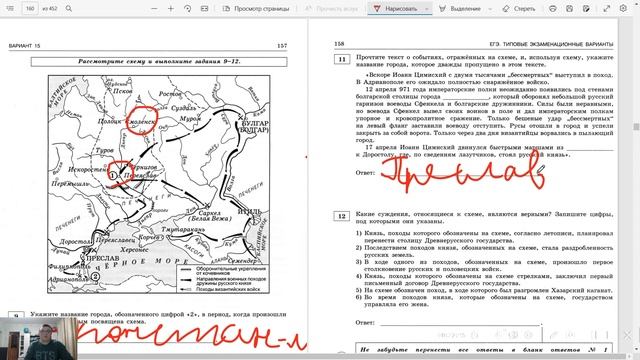The width and height of the screenshot is (640, 360).
Task: Print the PDF document
Action: [553, 9]
